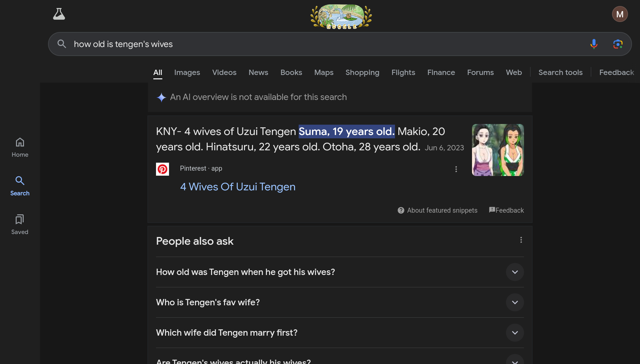The width and height of the screenshot is (640, 364).
Task: Open Search tools options
Action: 560,72
